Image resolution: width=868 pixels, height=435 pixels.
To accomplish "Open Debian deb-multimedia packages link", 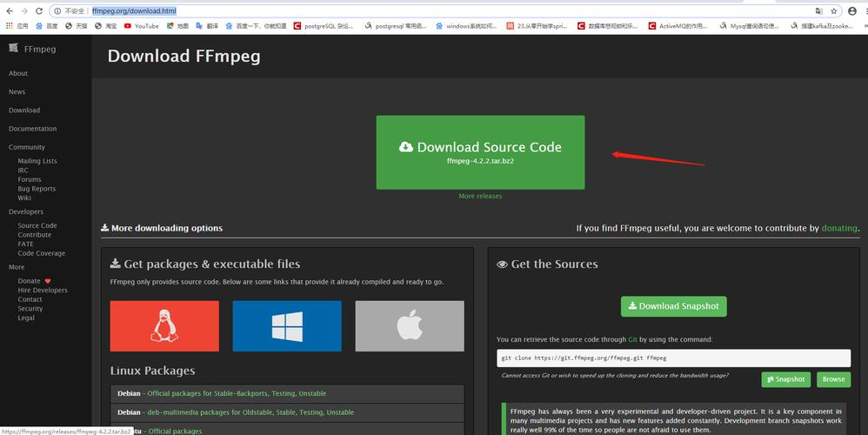I will (x=250, y=412).
